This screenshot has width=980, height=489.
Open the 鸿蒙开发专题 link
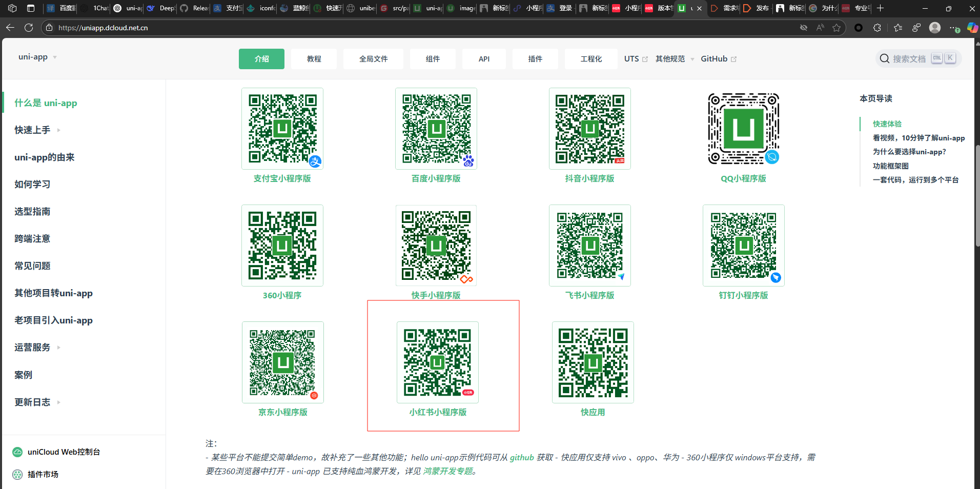[x=448, y=471]
